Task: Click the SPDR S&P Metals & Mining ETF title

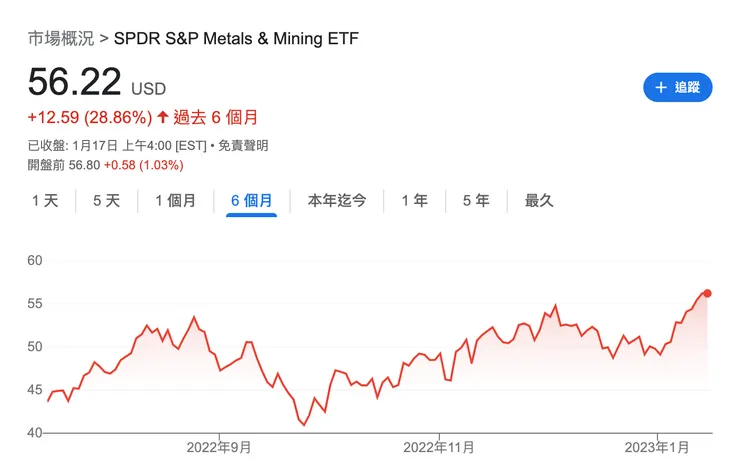Action: tap(236, 39)
